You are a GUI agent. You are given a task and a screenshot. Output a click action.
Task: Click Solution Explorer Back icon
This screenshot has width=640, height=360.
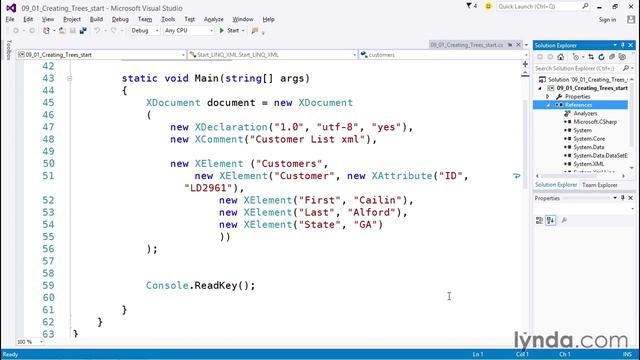(x=540, y=57)
